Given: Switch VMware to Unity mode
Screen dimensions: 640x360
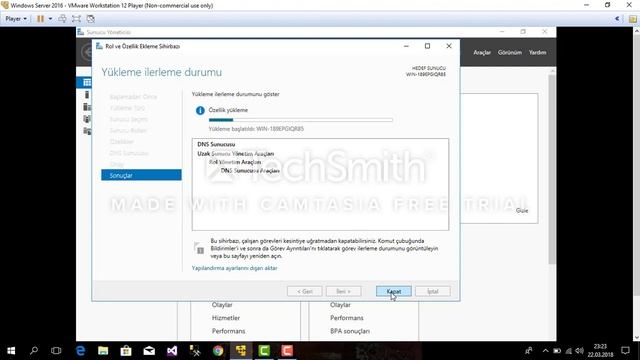Looking at the screenshot, I should coord(91,19).
